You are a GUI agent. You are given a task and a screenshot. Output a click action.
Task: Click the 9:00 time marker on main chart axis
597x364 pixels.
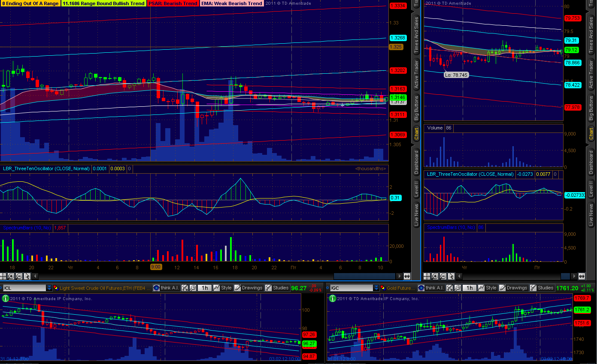(155, 267)
